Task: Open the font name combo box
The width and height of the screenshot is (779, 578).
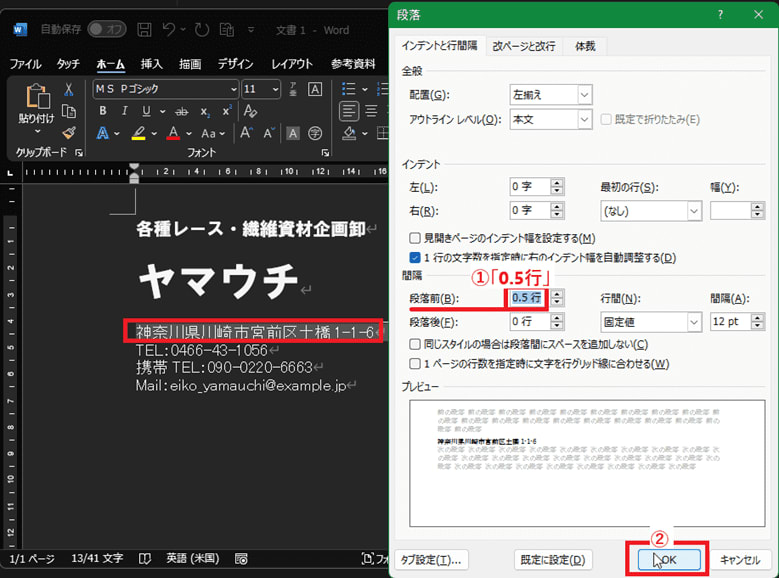Action: pos(165,89)
